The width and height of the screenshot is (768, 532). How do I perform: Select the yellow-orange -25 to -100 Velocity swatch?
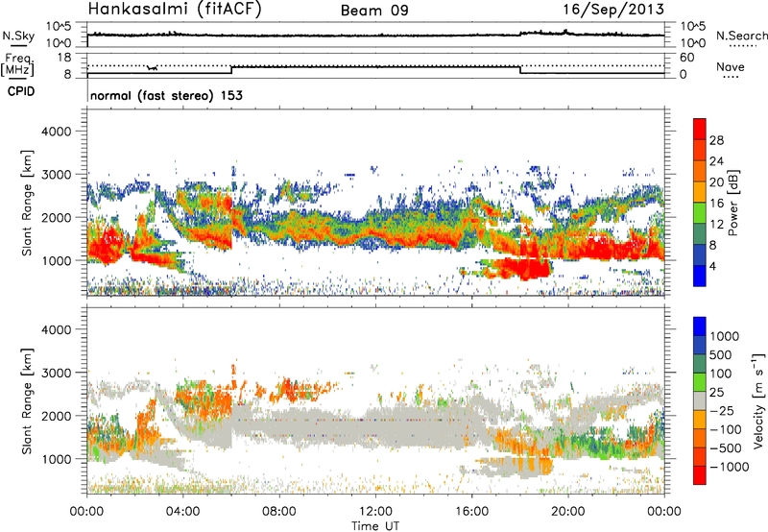coord(700,420)
